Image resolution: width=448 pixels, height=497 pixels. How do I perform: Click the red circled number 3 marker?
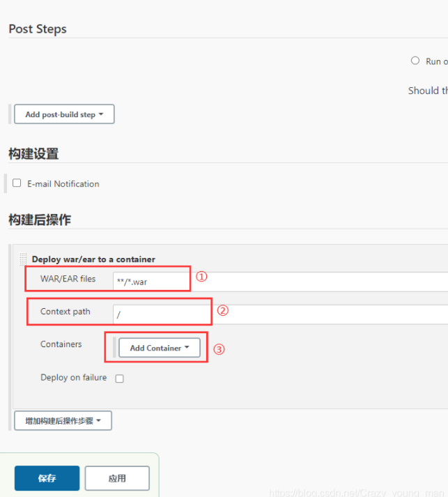[x=219, y=350]
